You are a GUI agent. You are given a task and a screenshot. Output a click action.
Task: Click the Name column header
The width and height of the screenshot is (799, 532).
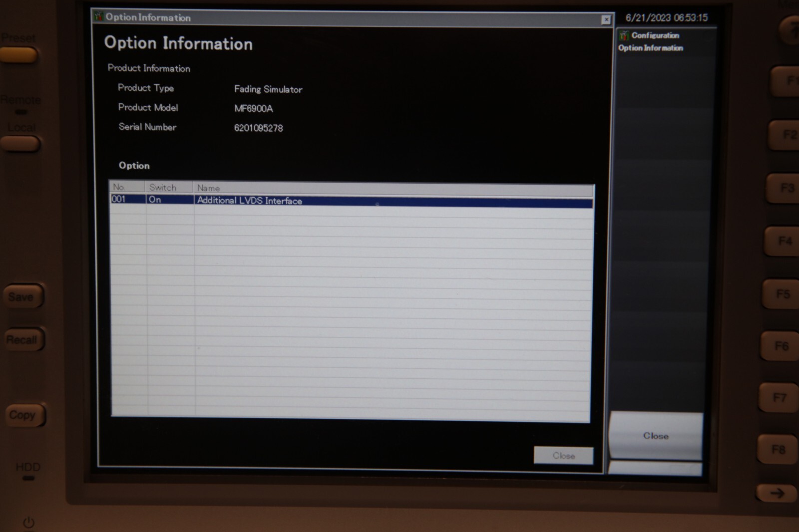(394, 189)
